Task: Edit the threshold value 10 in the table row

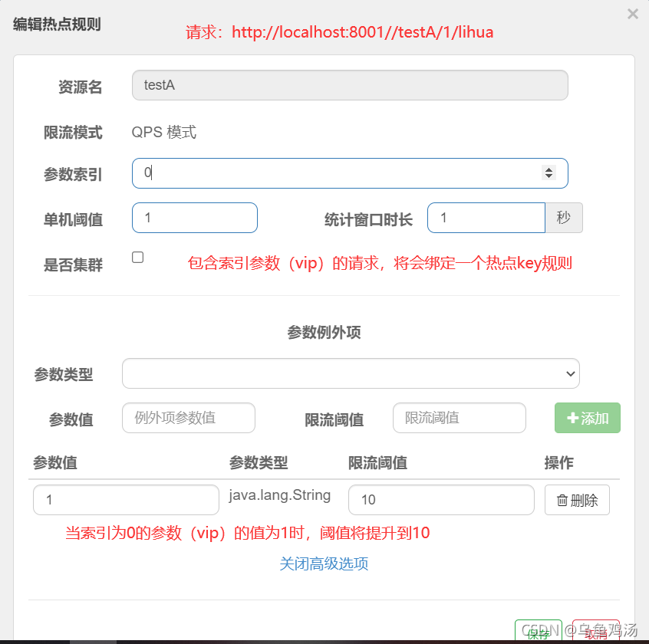Action: [x=441, y=500]
